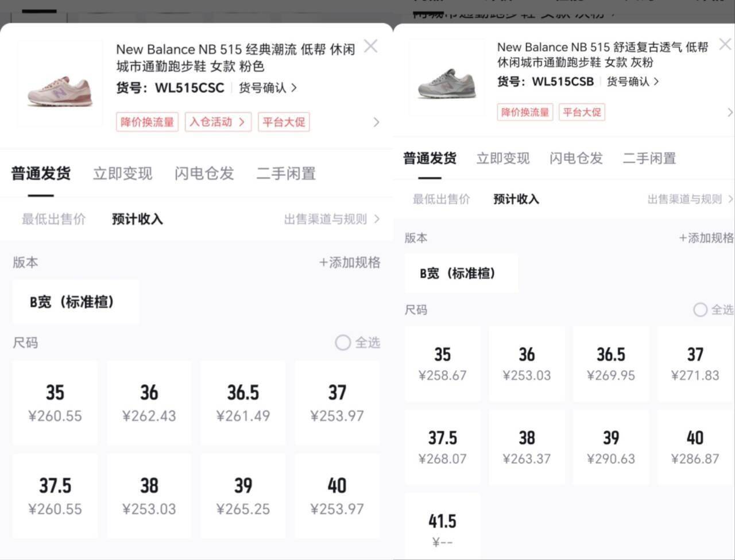Screen dimensions: 735x560
Task: Select size 36 priced ¥262.43
Action: 149,403
